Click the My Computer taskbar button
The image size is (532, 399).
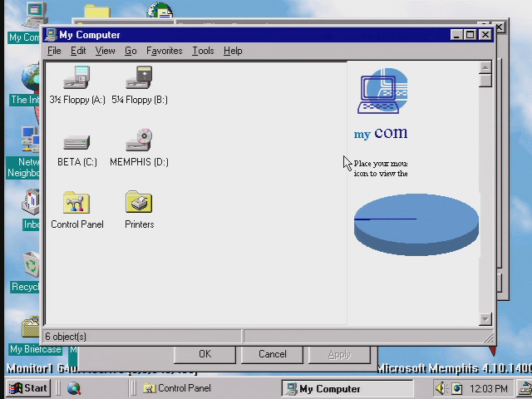(347, 388)
